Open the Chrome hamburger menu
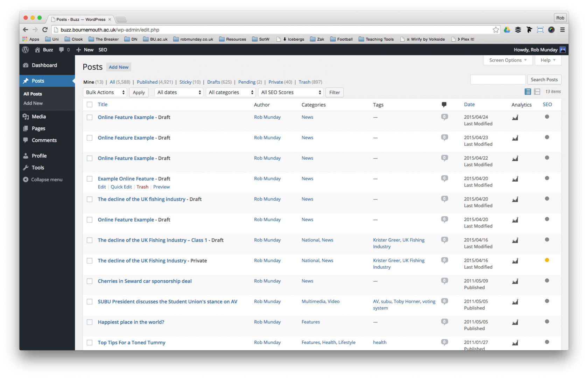The height and width of the screenshot is (378, 588). [x=562, y=30]
